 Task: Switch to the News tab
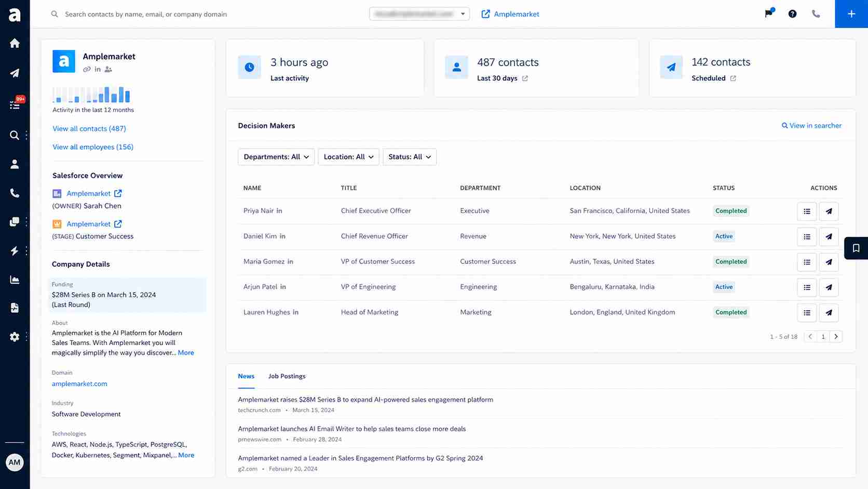click(246, 376)
